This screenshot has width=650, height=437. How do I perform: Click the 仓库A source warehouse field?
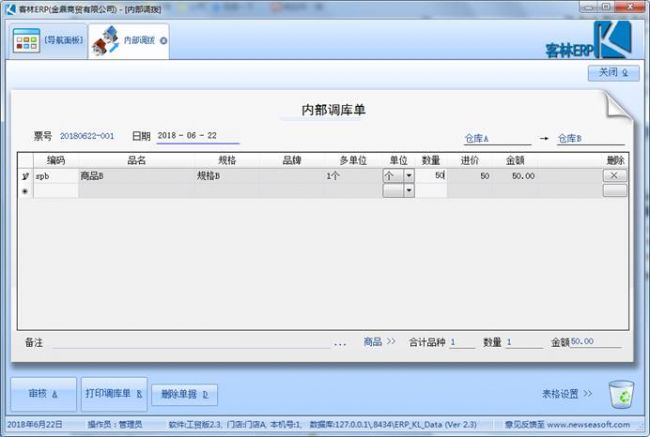point(495,139)
